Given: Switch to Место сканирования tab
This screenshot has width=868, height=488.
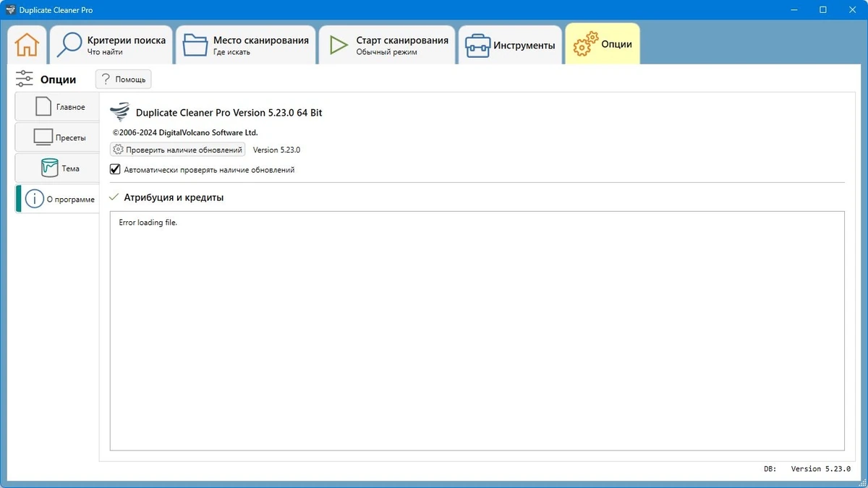Looking at the screenshot, I should point(246,45).
